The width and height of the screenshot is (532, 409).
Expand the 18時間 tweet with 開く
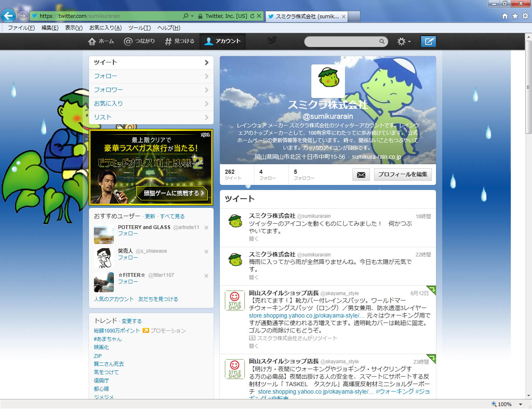[x=254, y=239]
